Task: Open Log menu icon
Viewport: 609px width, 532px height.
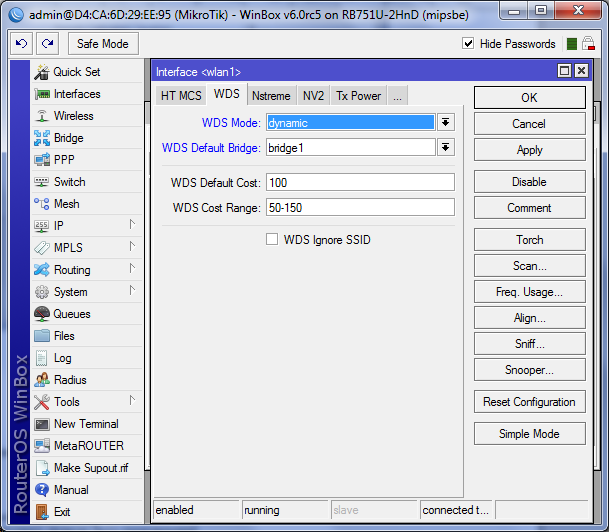Action: point(42,358)
